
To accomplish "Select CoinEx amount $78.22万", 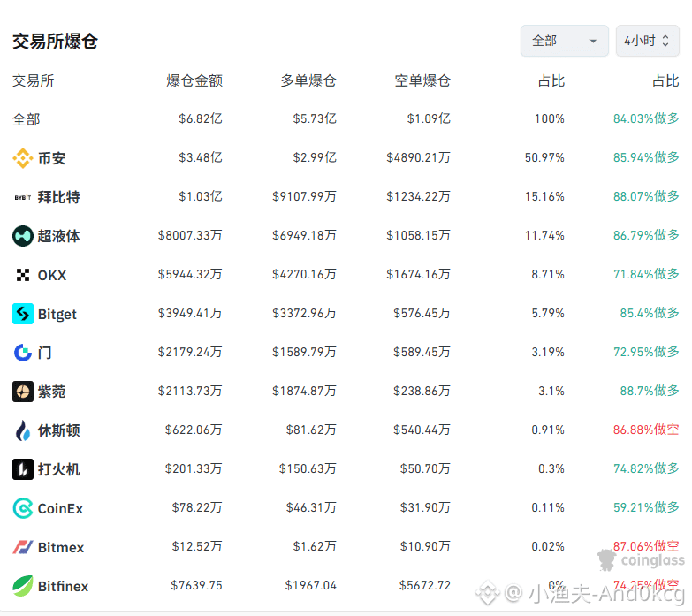I will pos(197,507).
